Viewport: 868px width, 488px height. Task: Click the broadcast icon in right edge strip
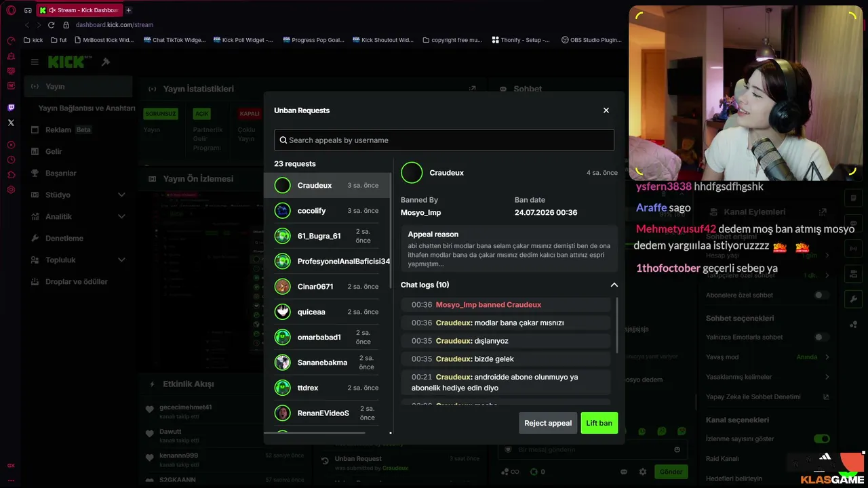[x=853, y=249]
